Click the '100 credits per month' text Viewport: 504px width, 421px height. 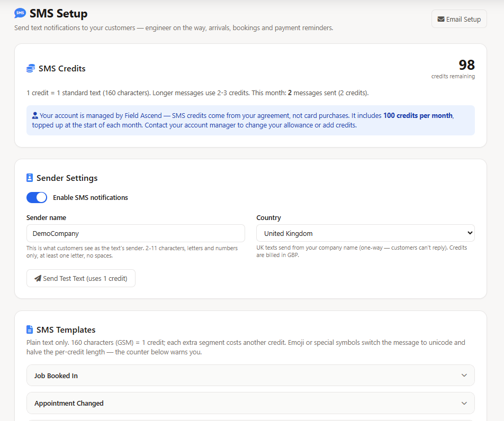(x=418, y=116)
